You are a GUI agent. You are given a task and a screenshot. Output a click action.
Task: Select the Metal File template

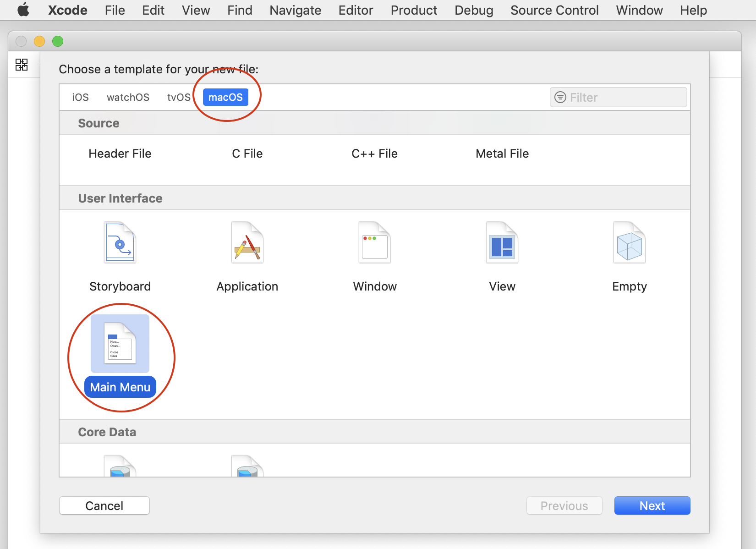coord(502,154)
